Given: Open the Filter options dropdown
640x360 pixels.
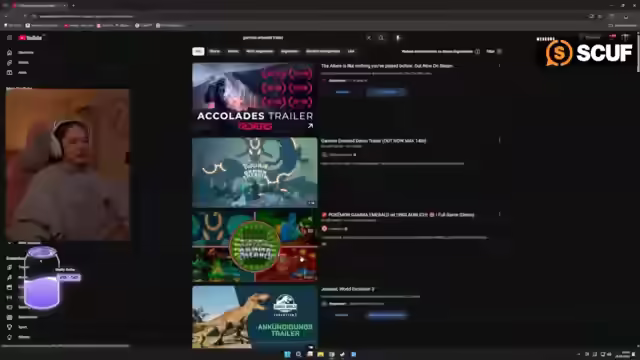Looking at the screenshot, I should 494,51.
